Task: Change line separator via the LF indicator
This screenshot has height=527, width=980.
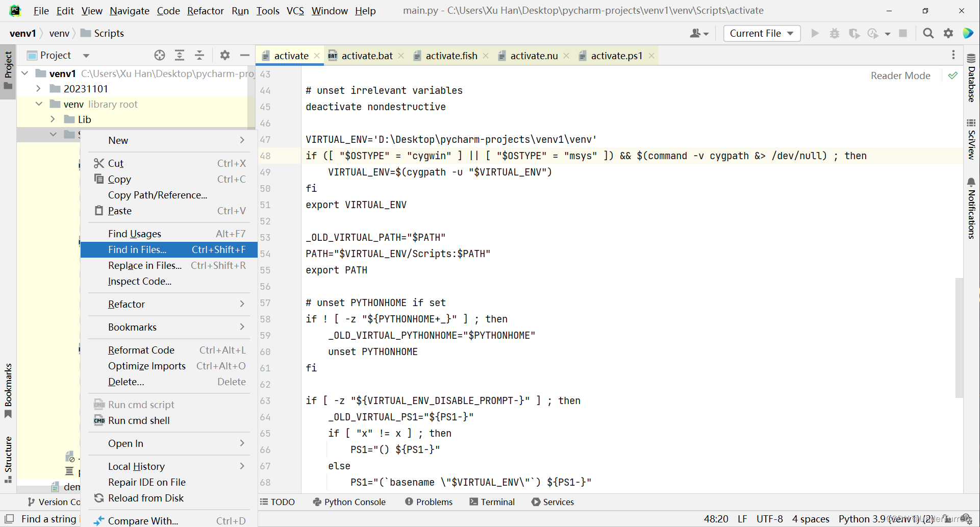Action: 743,519
